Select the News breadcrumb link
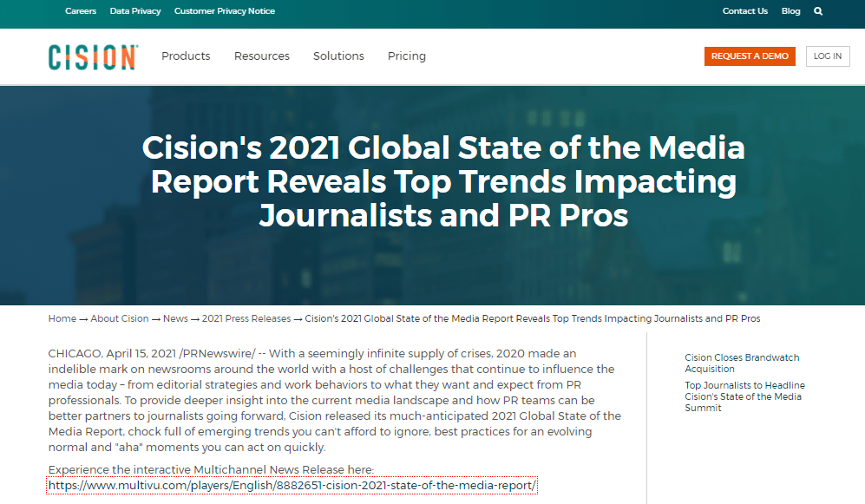865x504 pixels. click(x=175, y=318)
